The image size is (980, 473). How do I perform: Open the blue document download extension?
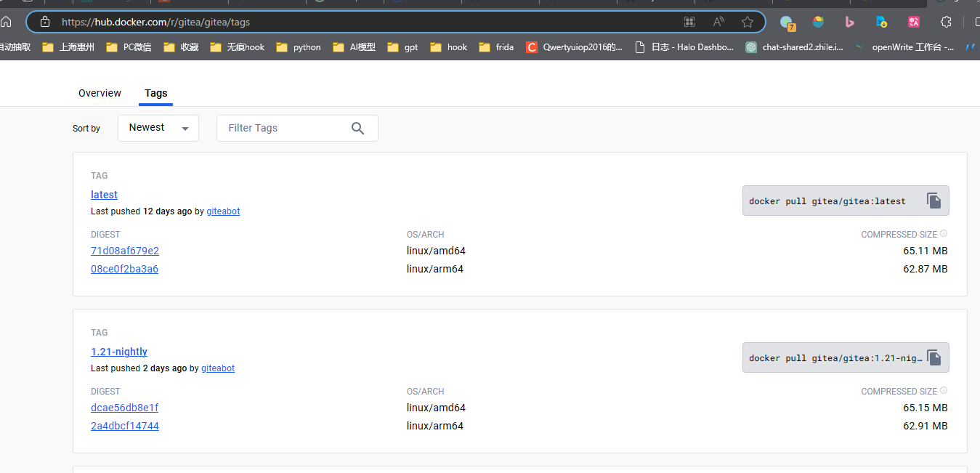[881, 22]
